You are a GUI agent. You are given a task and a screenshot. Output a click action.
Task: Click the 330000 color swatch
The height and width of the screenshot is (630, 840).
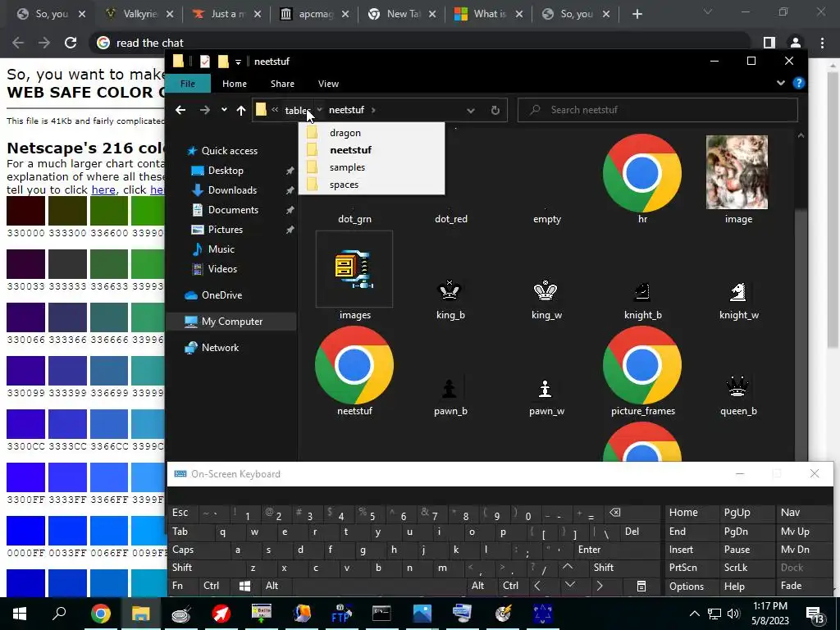[25, 211]
